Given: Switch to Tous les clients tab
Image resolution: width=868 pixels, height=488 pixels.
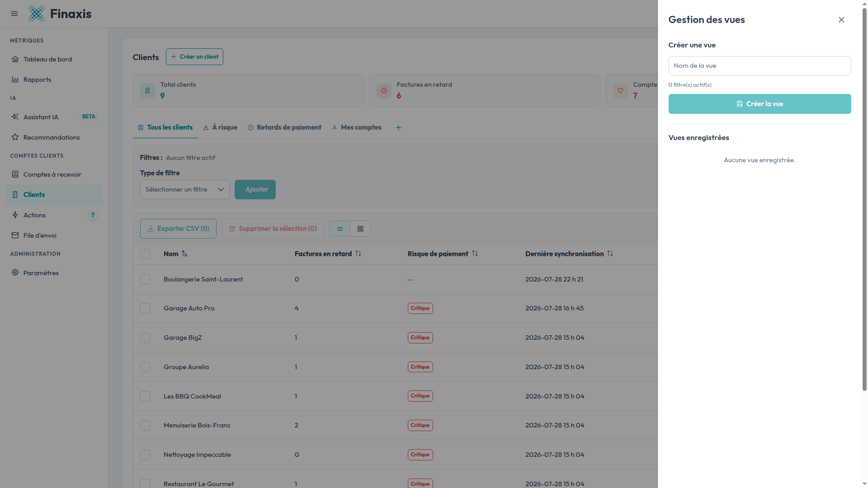Looking at the screenshot, I should pos(165,128).
